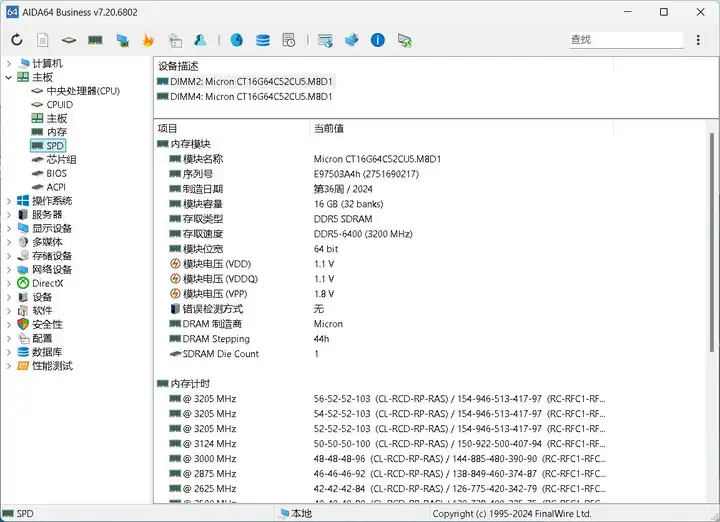Image resolution: width=720 pixels, height=522 pixels.
Task: Click the monitor diagnostics toolbar icon
Action: 122,40
